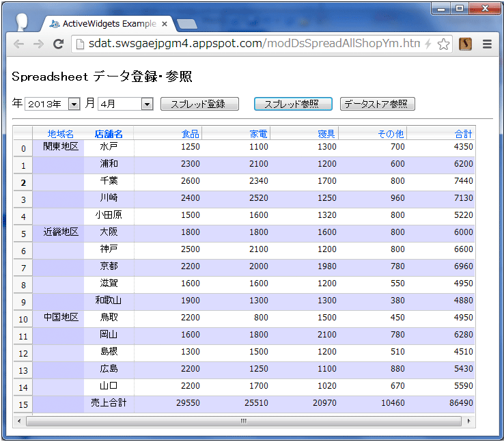The width and height of the screenshot is (504, 442).
Task: Close the ActiveWidgets Example tab
Action: (165, 24)
